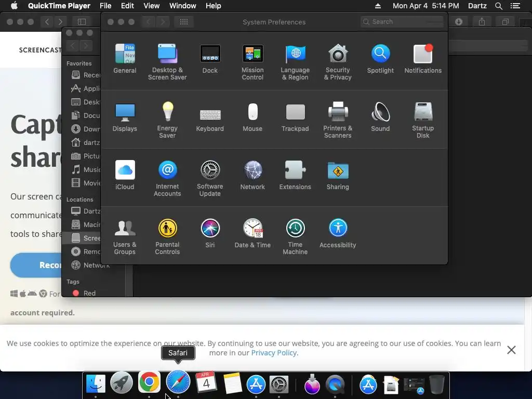Click the Safari back arrow button
This screenshot has width=532, height=399.
tap(47, 22)
